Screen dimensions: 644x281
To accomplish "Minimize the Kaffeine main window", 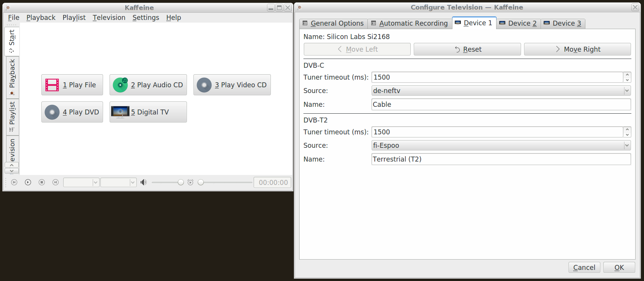I will 271,8.
